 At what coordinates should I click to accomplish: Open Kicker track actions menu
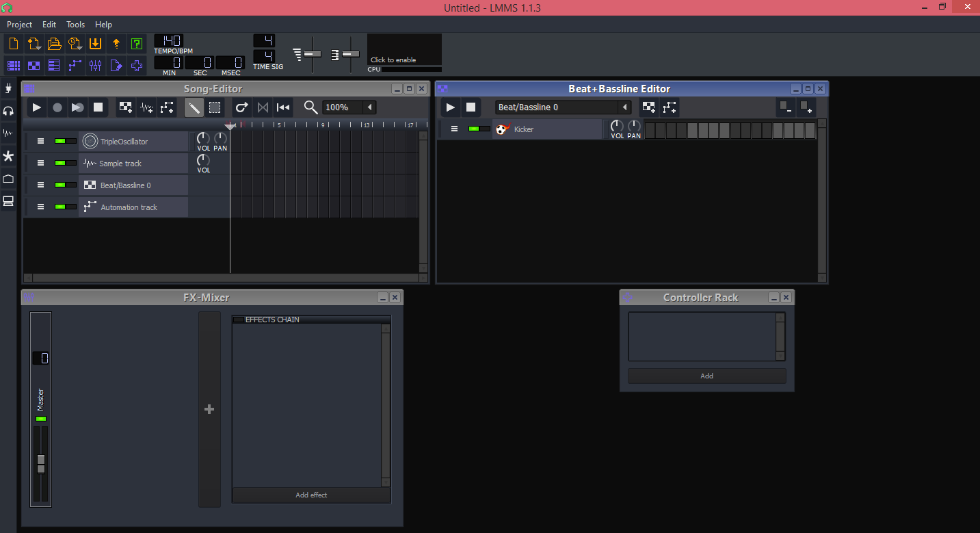coord(454,129)
